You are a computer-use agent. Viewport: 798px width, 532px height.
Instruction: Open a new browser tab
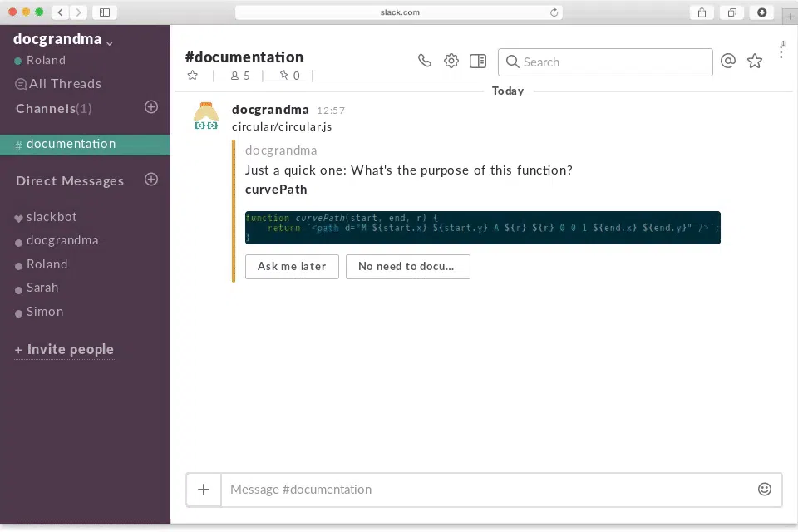click(x=790, y=17)
